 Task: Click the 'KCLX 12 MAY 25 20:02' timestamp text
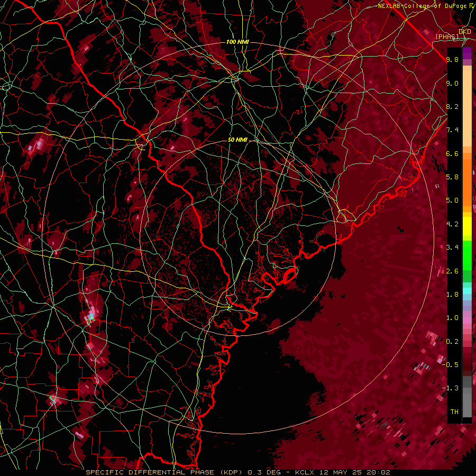(342, 472)
